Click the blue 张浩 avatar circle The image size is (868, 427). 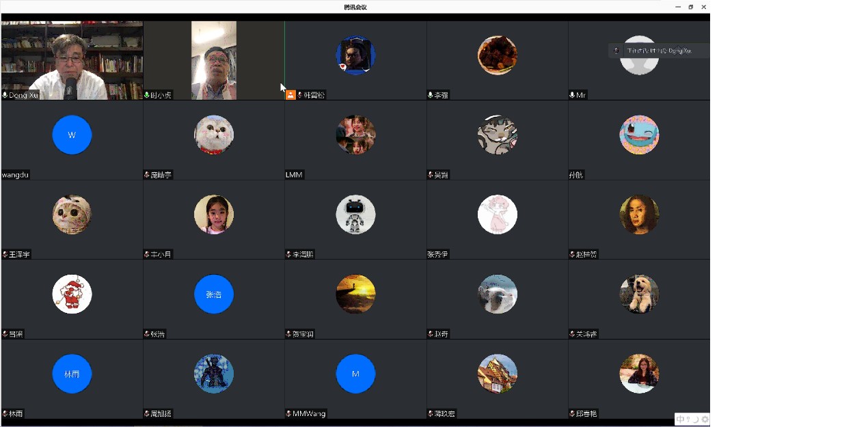point(214,294)
